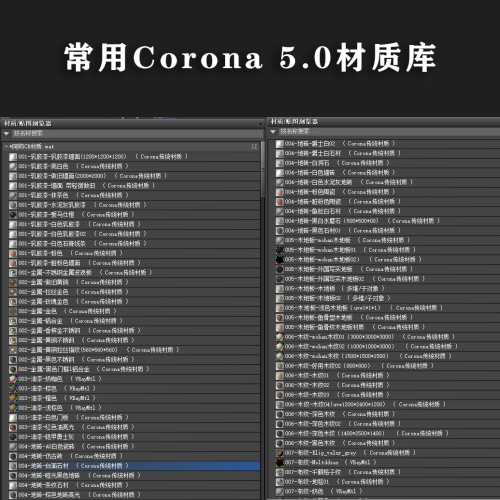Screen dimensions: 500x500
Task: Select 002-金属-香槟金不锈钢 material row
Action: [134, 331]
